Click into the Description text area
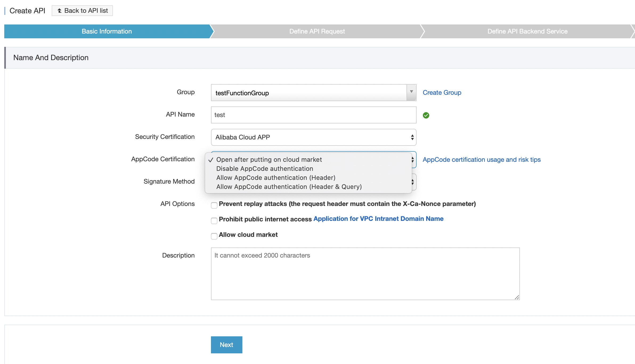The height and width of the screenshot is (364, 635). (365, 274)
